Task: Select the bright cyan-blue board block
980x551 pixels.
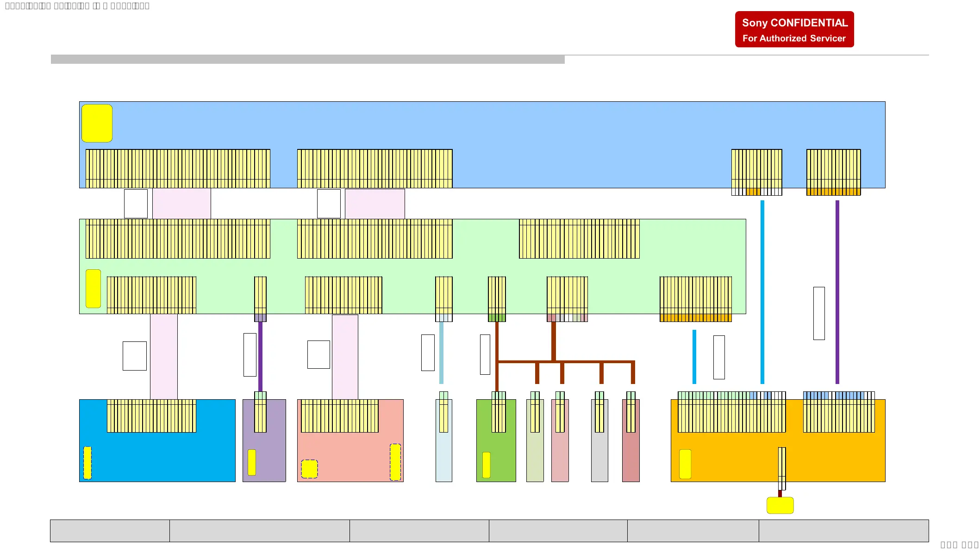Action: pos(157,440)
